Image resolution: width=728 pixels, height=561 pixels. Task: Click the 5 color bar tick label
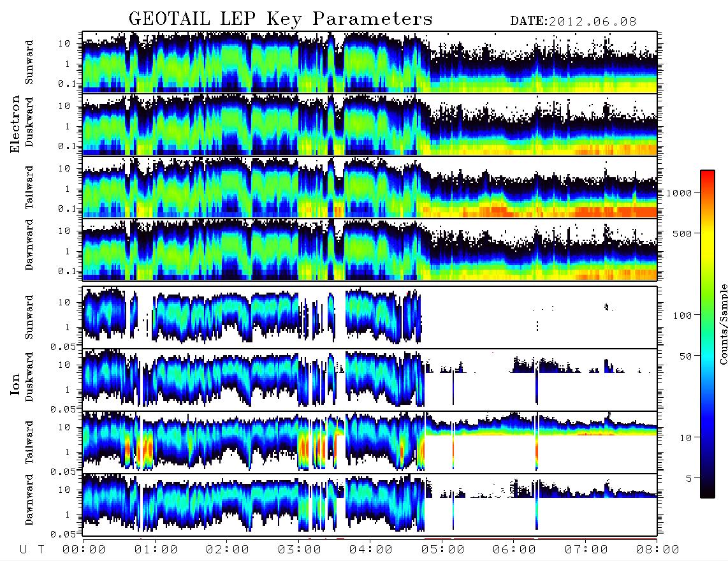[688, 478]
